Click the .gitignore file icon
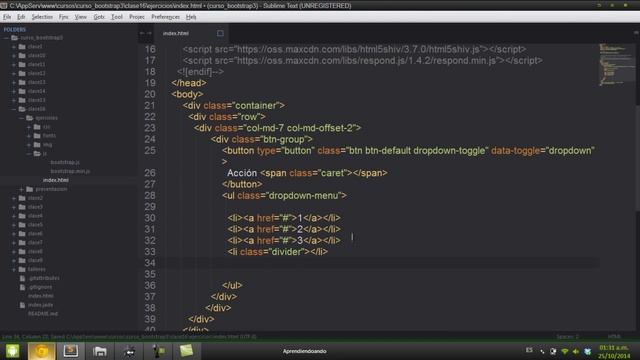The height and width of the screenshot is (360, 640). pyautogui.click(x=22, y=287)
